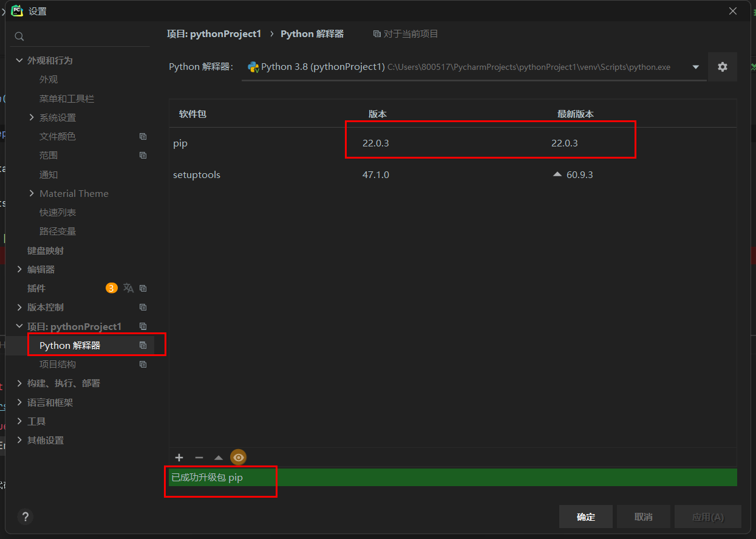The height and width of the screenshot is (539, 756).
Task: Click the project-level icon beside 版本控制
Action: tap(143, 307)
